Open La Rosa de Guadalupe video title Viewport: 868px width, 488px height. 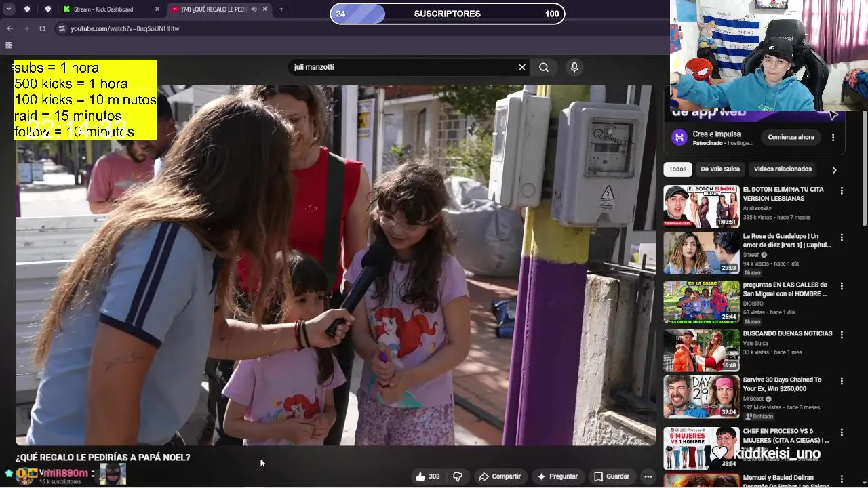[787, 241]
